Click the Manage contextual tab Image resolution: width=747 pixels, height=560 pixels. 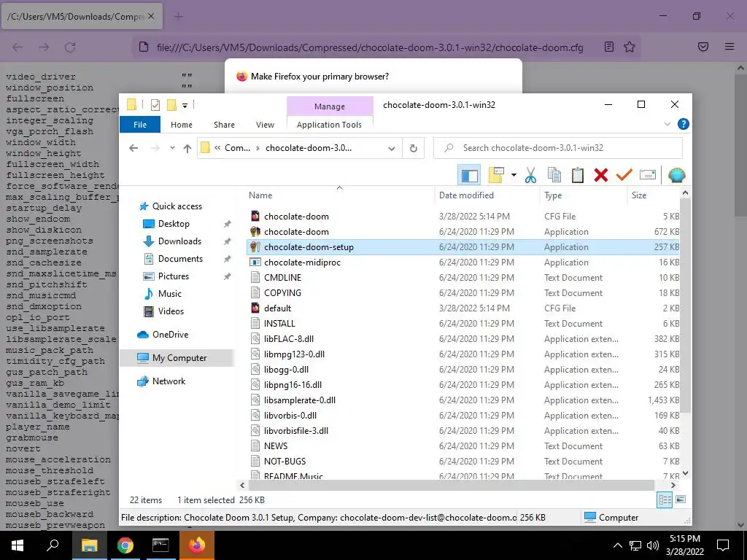click(x=330, y=106)
